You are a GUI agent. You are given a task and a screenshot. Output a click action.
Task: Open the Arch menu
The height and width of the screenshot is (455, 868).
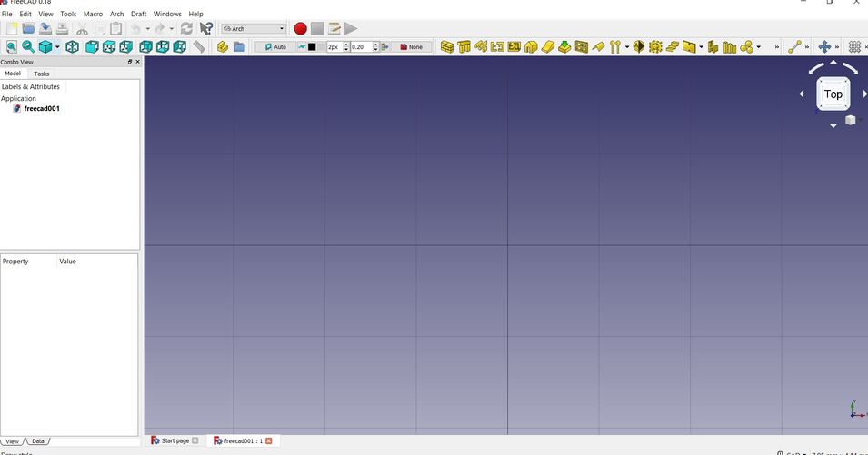117,14
